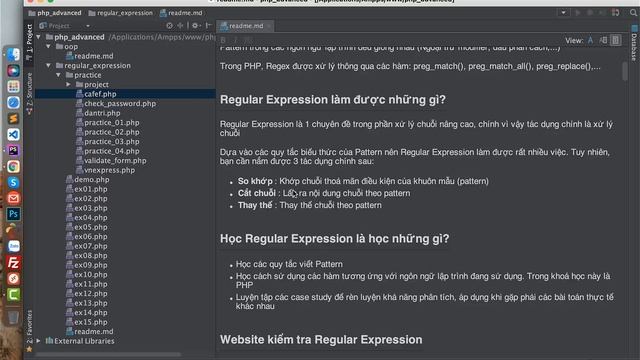Select ex07.php in the tree

point(91,246)
